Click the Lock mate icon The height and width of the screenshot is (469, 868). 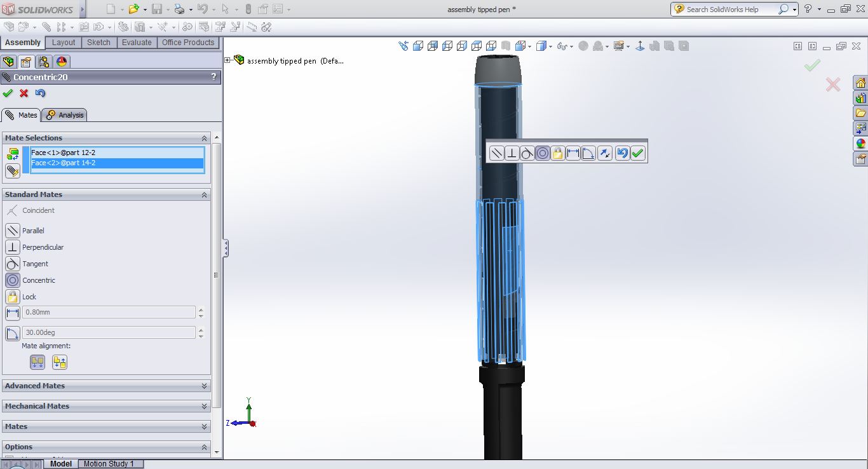(x=13, y=297)
